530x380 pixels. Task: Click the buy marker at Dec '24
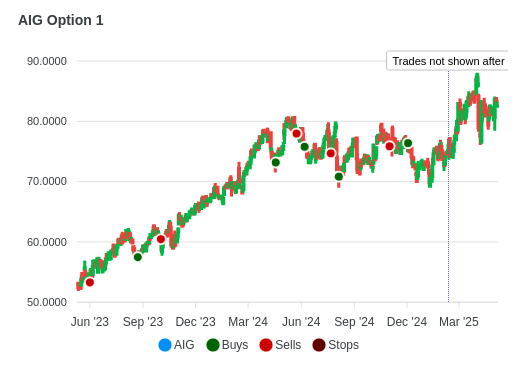click(408, 143)
